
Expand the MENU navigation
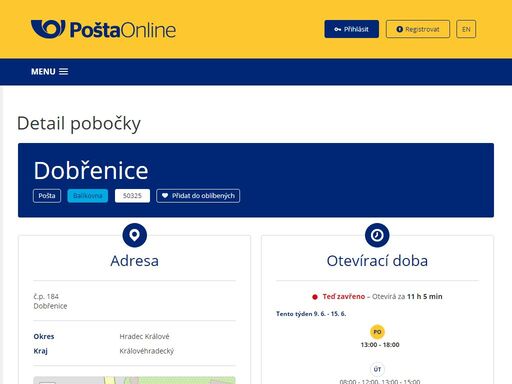pyautogui.click(x=50, y=72)
